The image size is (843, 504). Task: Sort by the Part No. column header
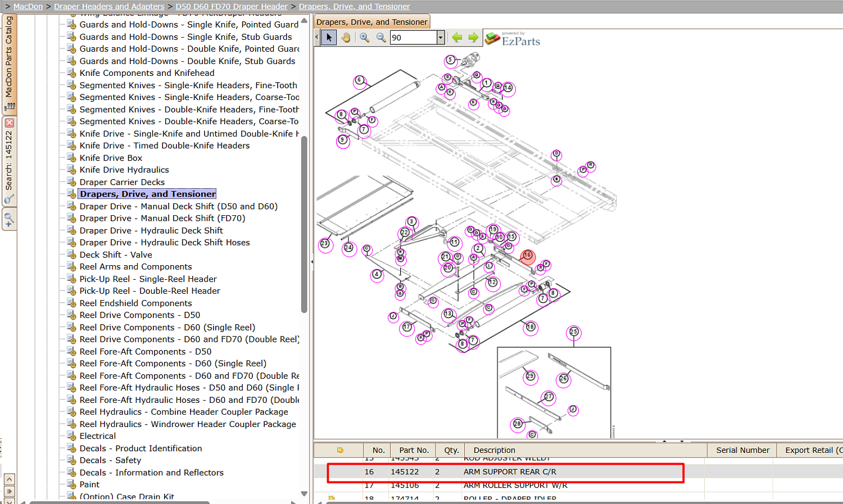414,450
